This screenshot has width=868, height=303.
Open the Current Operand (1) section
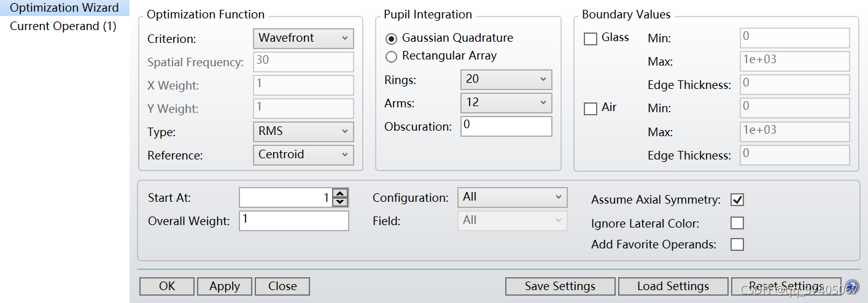pos(63,26)
